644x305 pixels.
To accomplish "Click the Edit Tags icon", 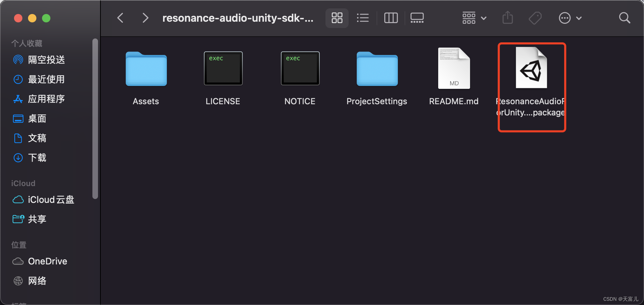I will pyautogui.click(x=535, y=18).
